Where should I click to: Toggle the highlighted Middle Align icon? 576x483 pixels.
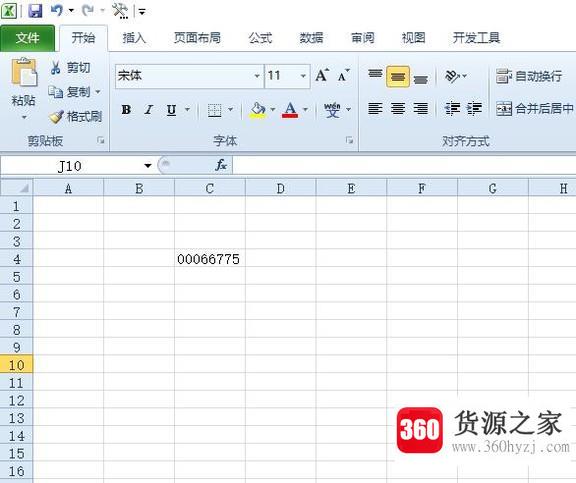(398, 76)
